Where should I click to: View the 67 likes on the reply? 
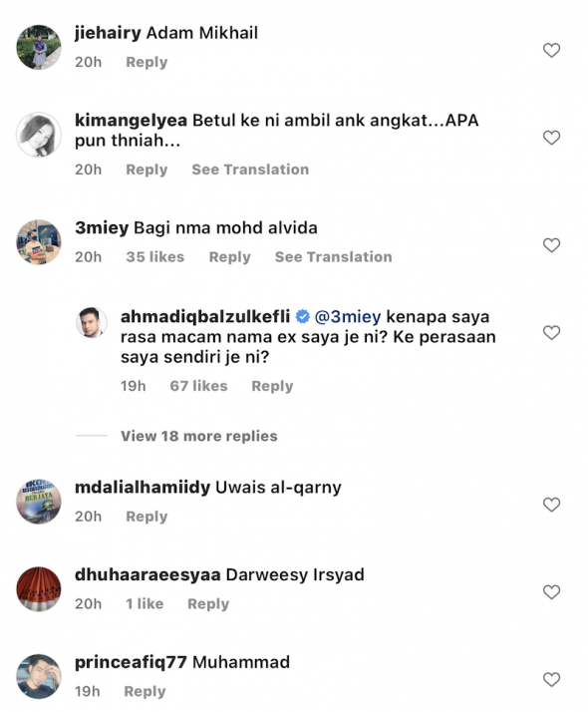point(198,386)
